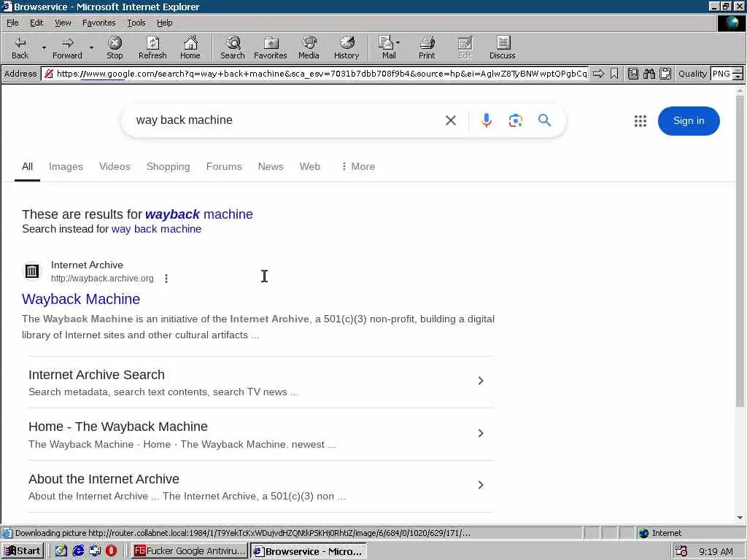The height and width of the screenshot is (560, 747).
Task: Go to the Home page via toolbar
Action: (190, 47)
